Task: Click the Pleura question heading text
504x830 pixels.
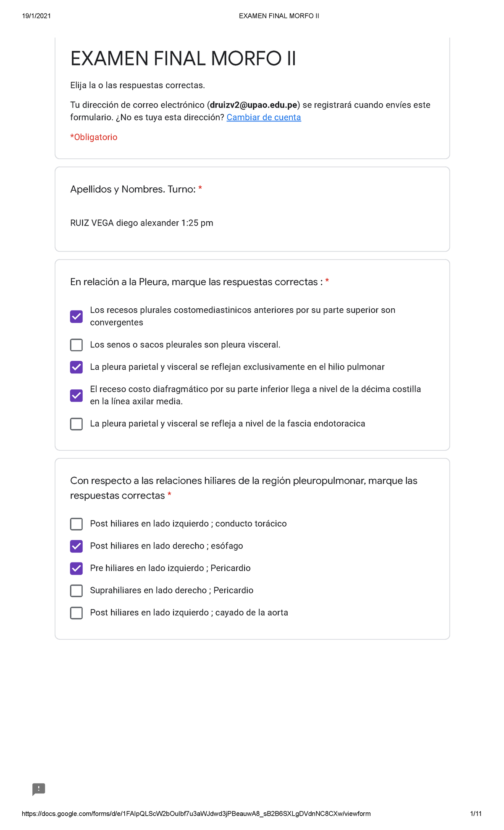Action: [x=196, y=282]
